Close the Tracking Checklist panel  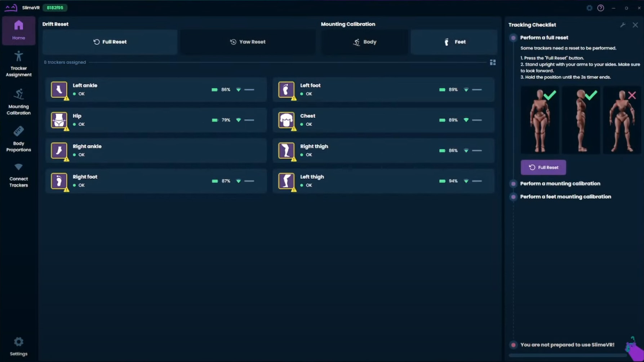click(x=635, y=25)
